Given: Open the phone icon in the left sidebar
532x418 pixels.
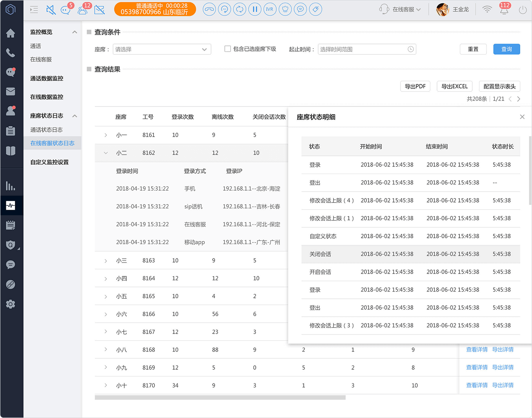Looking at the screenshot, I should click(11, 53).
